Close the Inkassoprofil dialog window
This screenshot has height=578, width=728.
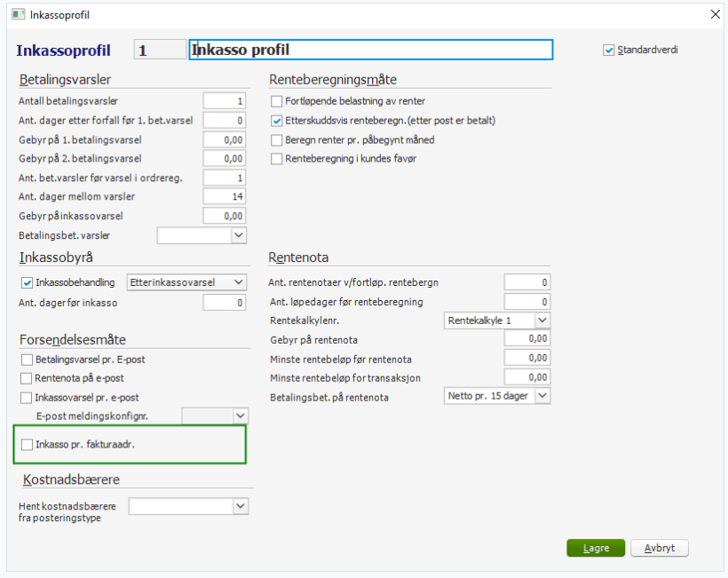[x=716, y=14]
